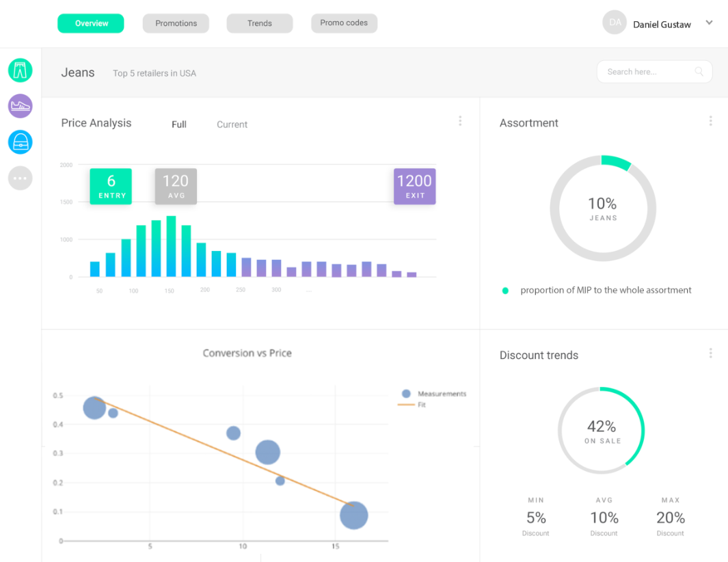Toggle Fit line in chart legend
The height and width of the screenshot is (562, 728).
[x=412, y=405]
